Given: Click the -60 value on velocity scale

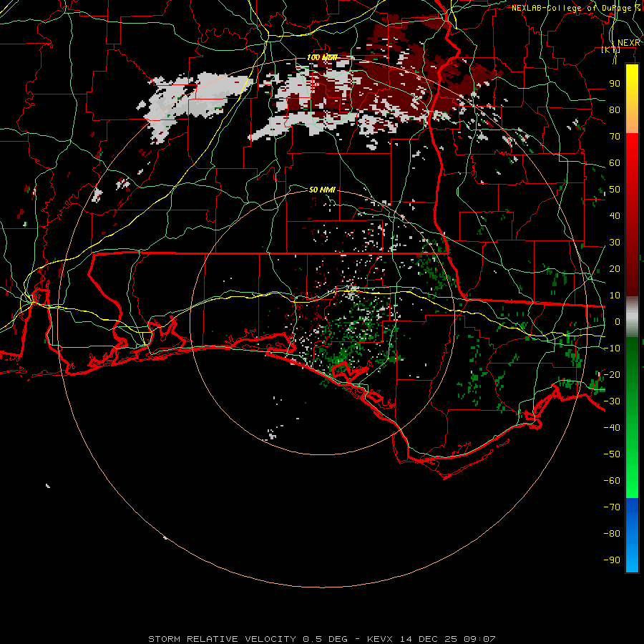Looking at the screenshot, I should tap(612, 481).
